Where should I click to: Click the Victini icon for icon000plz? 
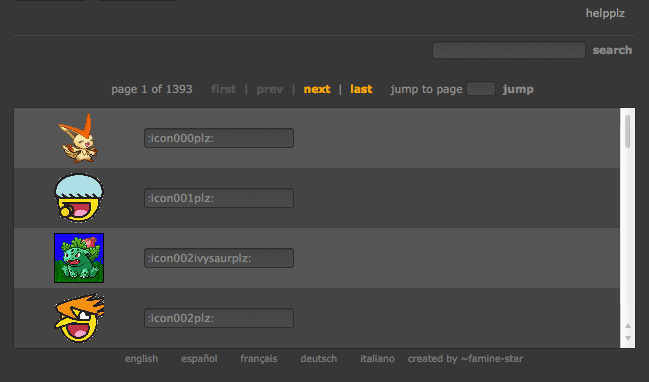click(79, 138)
